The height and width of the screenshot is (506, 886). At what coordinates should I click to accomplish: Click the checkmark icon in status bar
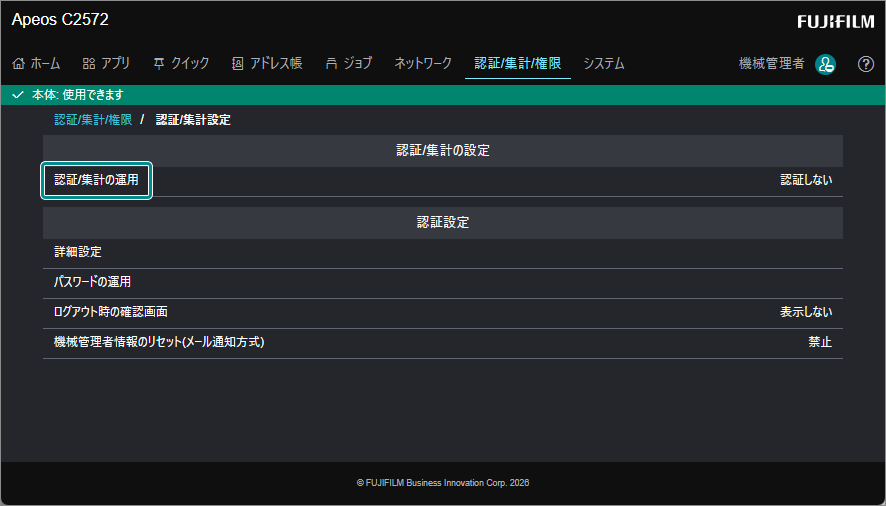(x=18, y=95)
